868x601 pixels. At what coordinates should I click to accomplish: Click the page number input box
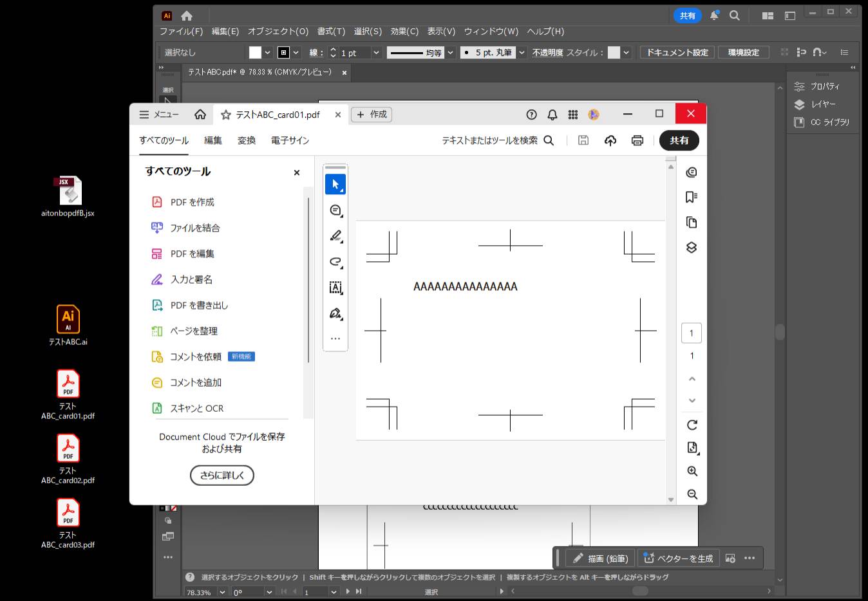(691, 333)
